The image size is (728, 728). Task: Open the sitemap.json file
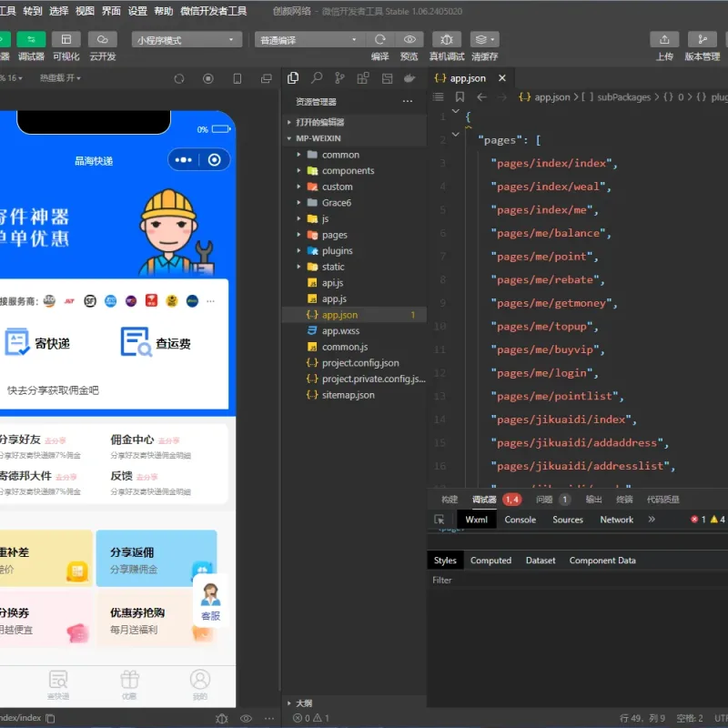click(354, 395)
